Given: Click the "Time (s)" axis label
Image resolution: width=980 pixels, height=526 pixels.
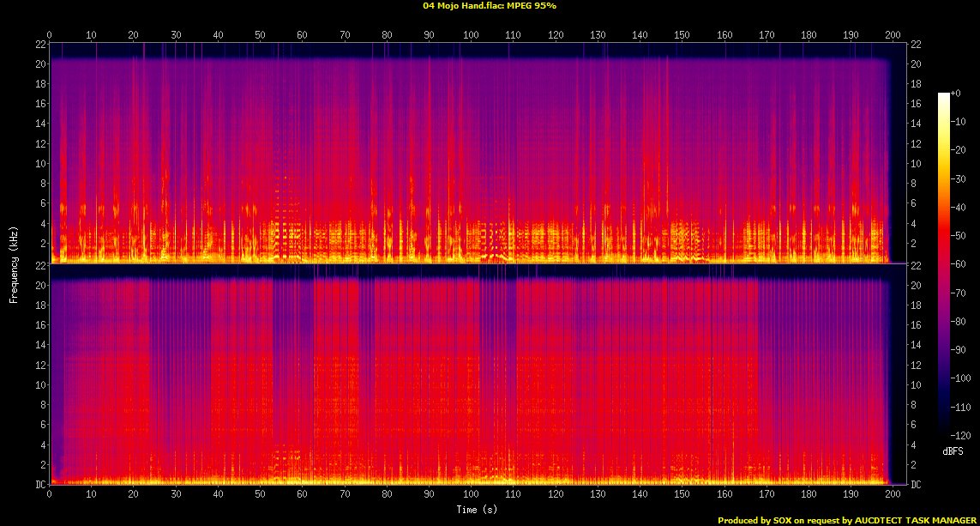Looking at the screenshot, I should [478, 509].
